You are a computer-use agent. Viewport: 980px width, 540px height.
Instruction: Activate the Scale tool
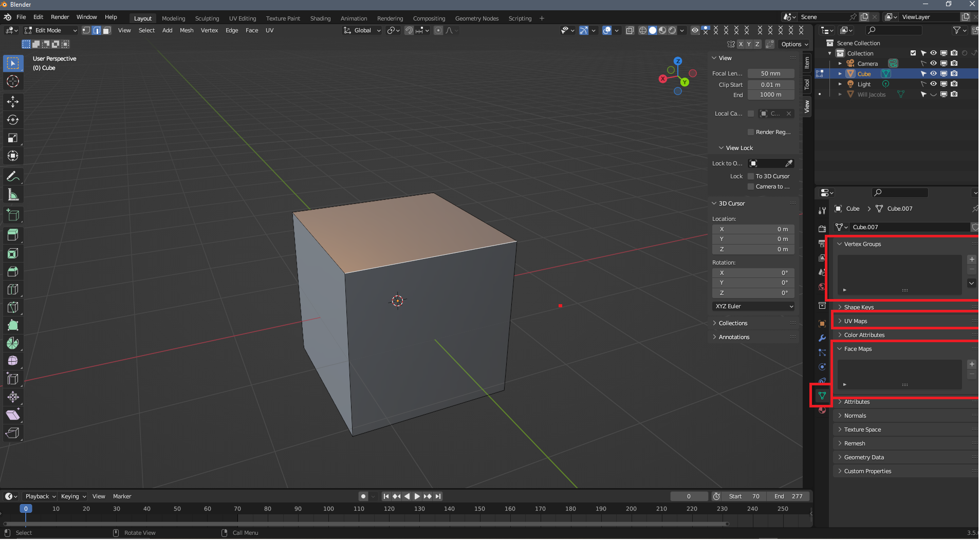click(13, 138)
